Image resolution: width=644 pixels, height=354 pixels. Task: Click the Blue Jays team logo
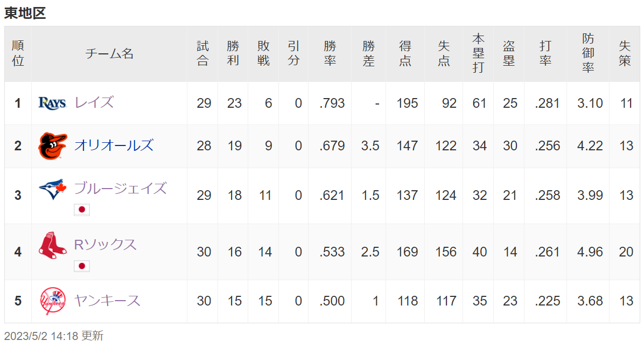pos(53,190)
